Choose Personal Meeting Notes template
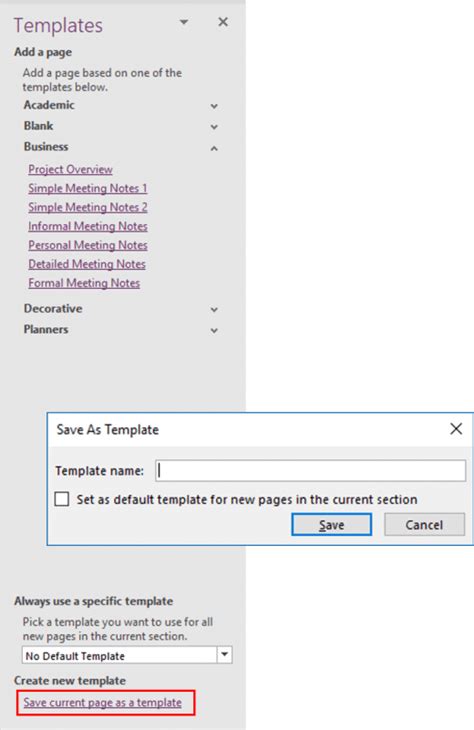The width and height of the screenshot is (474, 730). click(88, 245)
